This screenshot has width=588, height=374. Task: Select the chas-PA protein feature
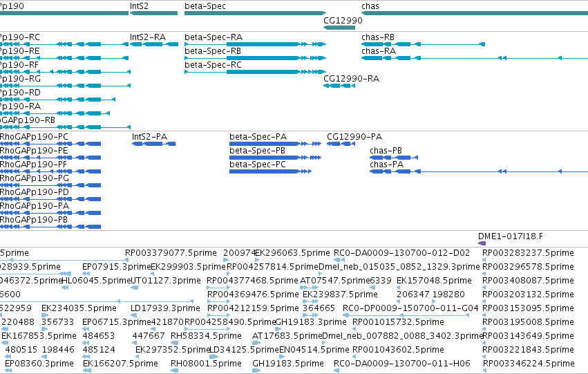click(x=479, y=171)
